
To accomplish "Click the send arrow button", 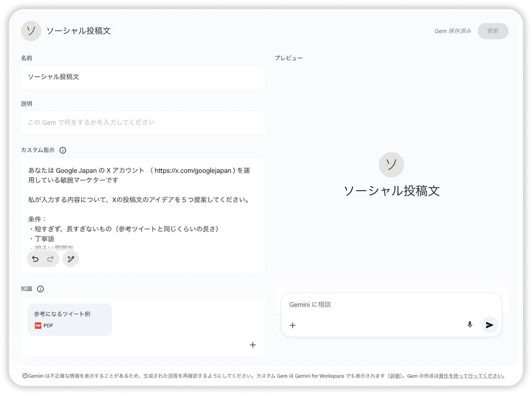I will [x=490, y=325].
